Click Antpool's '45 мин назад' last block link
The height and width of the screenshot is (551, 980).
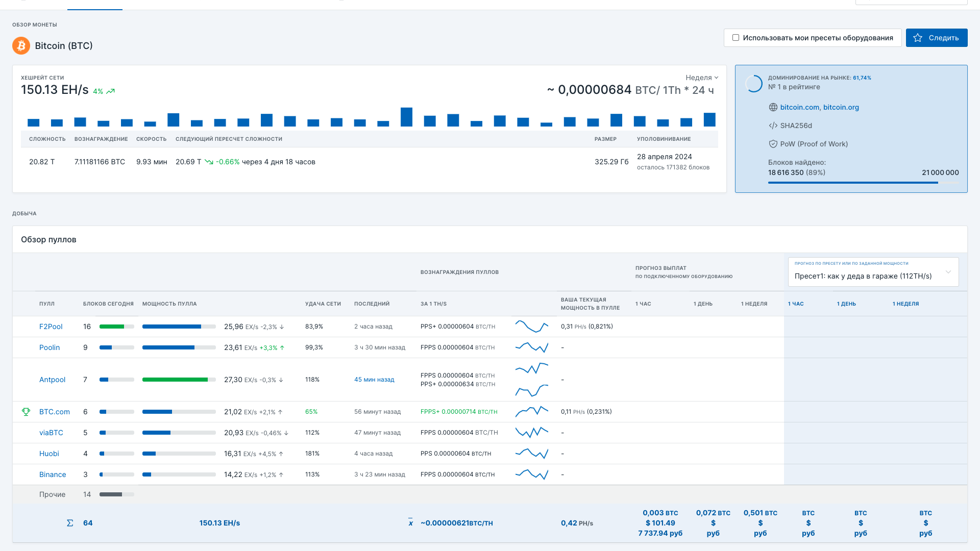(374, 380)
